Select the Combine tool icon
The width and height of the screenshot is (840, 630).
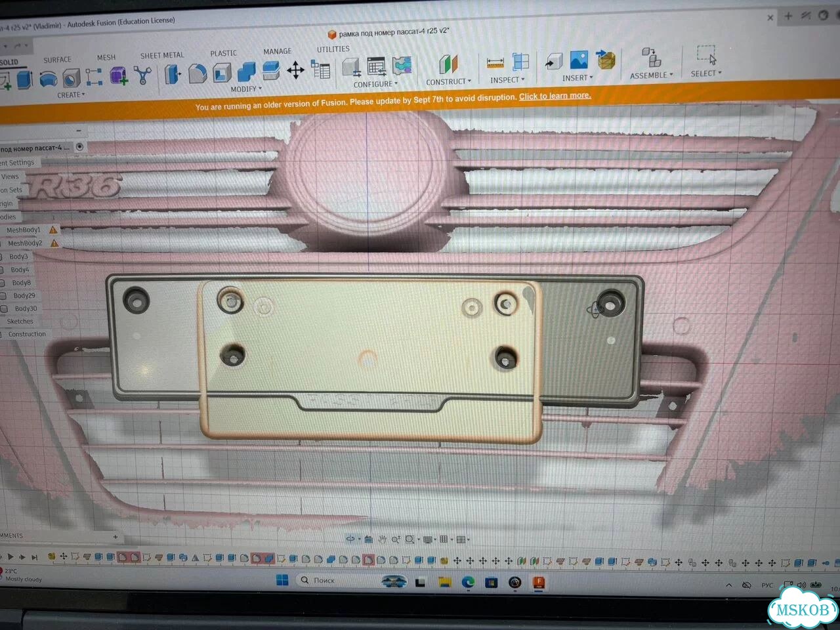pos(246,72)
